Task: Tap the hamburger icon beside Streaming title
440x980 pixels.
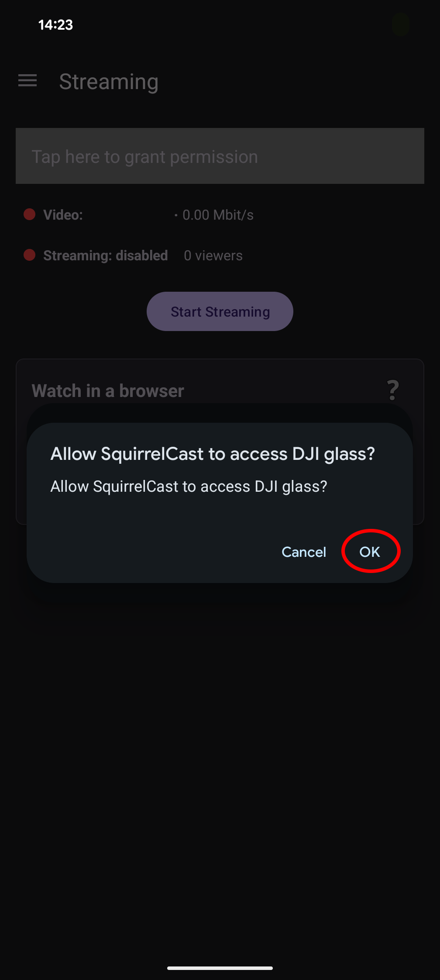Action: tap(27, 81)
